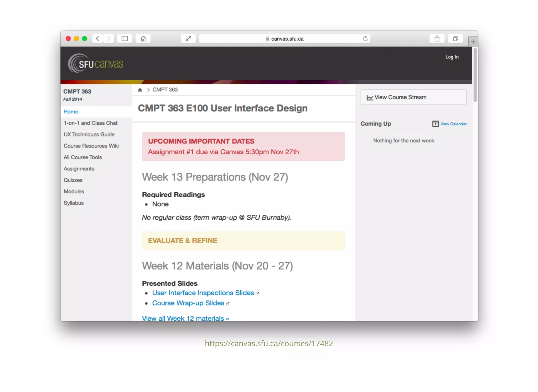Open the Syllabus page

coord(74,203)
